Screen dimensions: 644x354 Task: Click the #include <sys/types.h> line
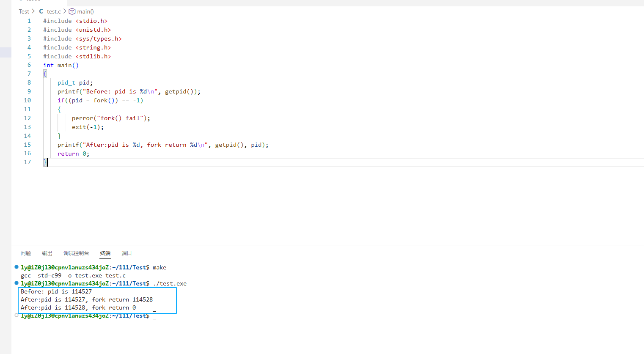[83, 38]
